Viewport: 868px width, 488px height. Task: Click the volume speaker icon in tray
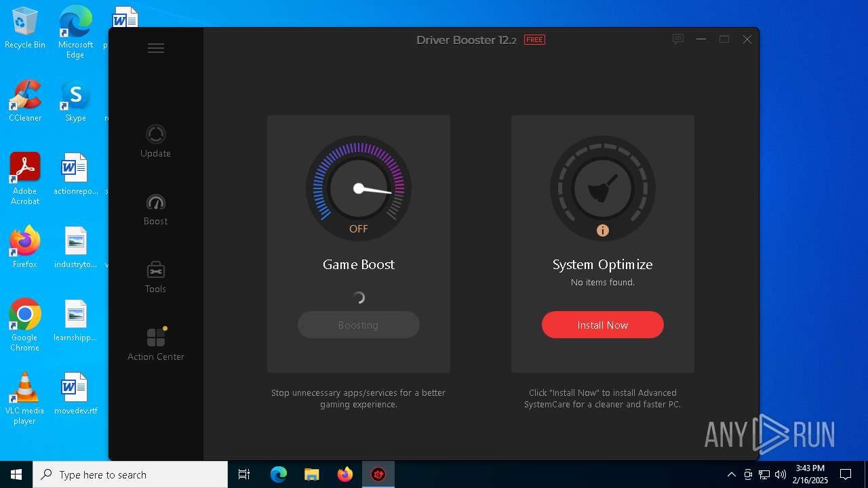781,474
